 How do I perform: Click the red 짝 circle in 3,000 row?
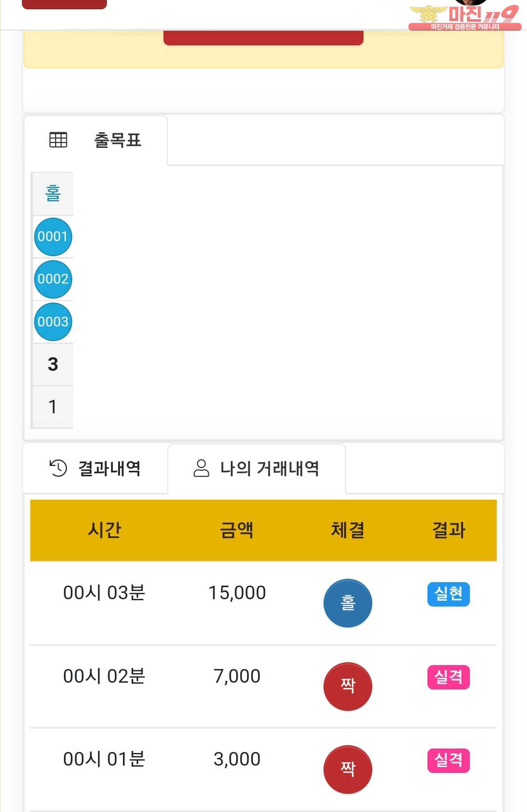point(348,769)
